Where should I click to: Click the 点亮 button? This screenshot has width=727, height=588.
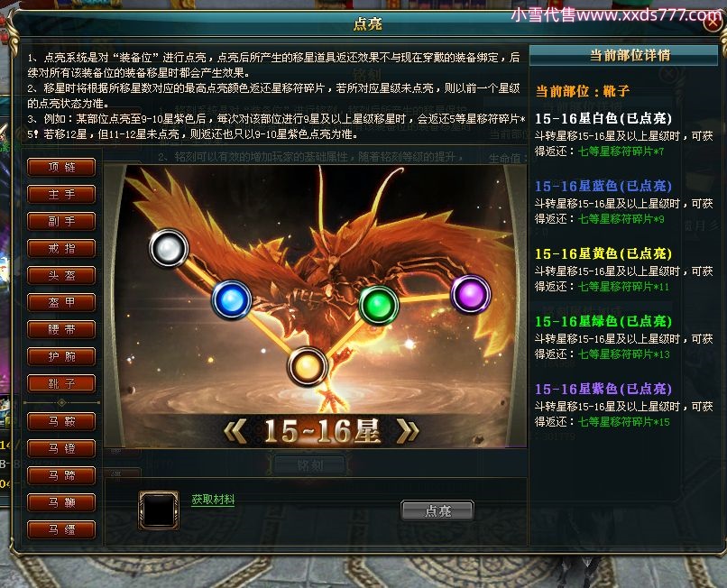[x=437, y=510]
